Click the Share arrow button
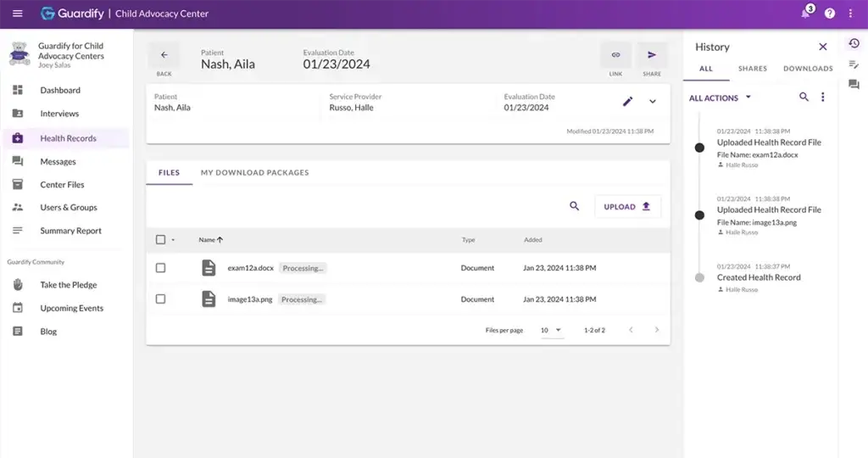868x458 pixels. pos(651,55)
